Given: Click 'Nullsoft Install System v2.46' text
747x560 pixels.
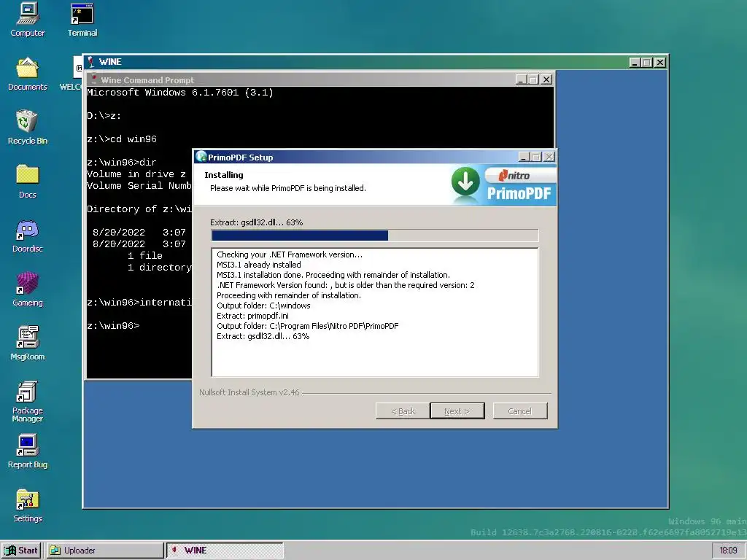Looking at the screenshot, I should click(x=249, y=392).
